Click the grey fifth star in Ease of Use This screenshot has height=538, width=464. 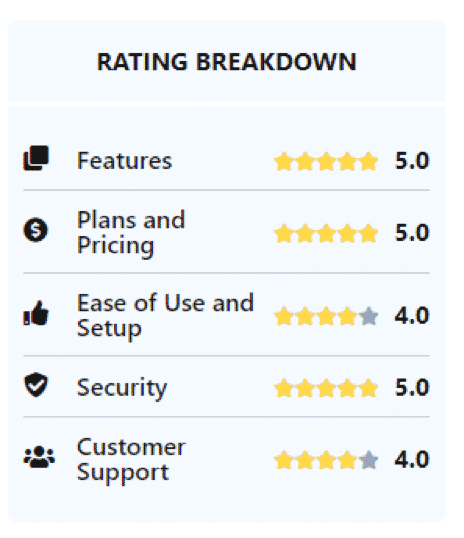tap(369, 316)
